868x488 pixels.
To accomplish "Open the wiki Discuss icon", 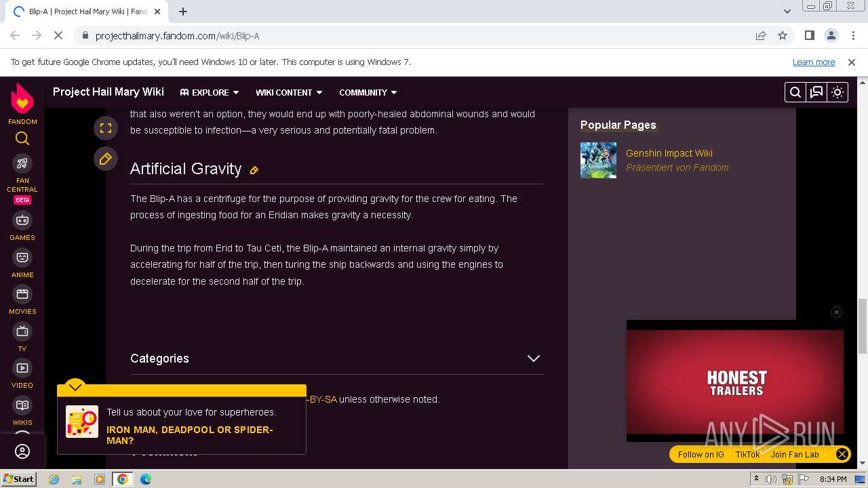I will 816,92.
